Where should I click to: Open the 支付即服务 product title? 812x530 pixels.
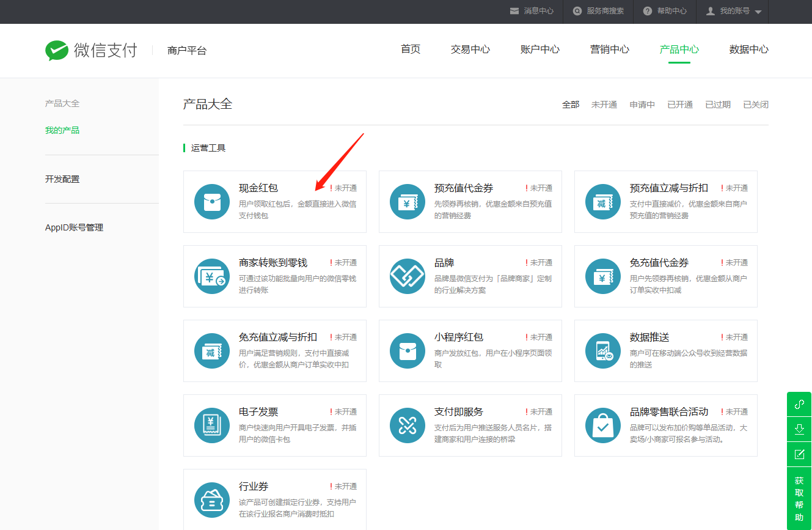(x=459, y=412)
